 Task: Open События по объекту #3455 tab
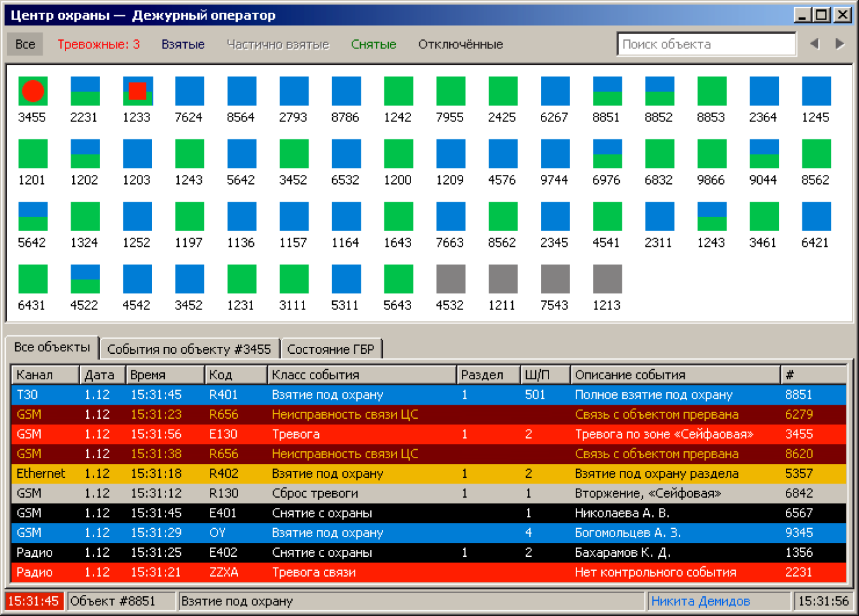click(189, 349)
